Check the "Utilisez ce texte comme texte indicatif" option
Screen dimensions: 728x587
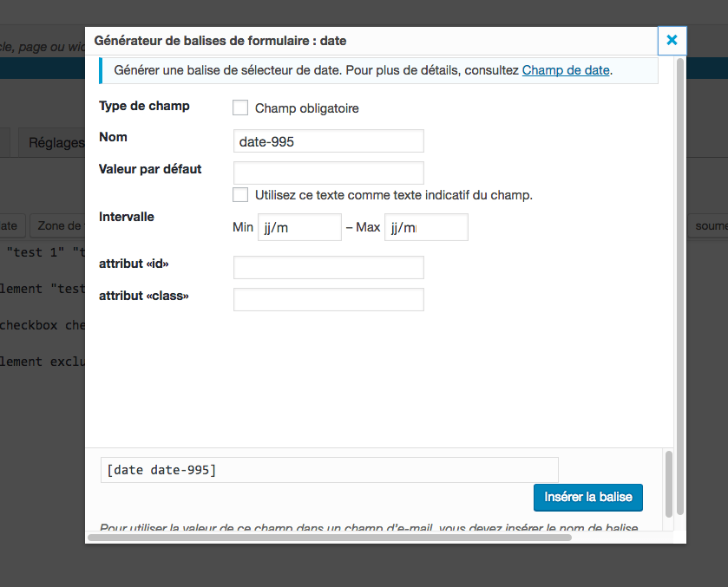(240, 194)
